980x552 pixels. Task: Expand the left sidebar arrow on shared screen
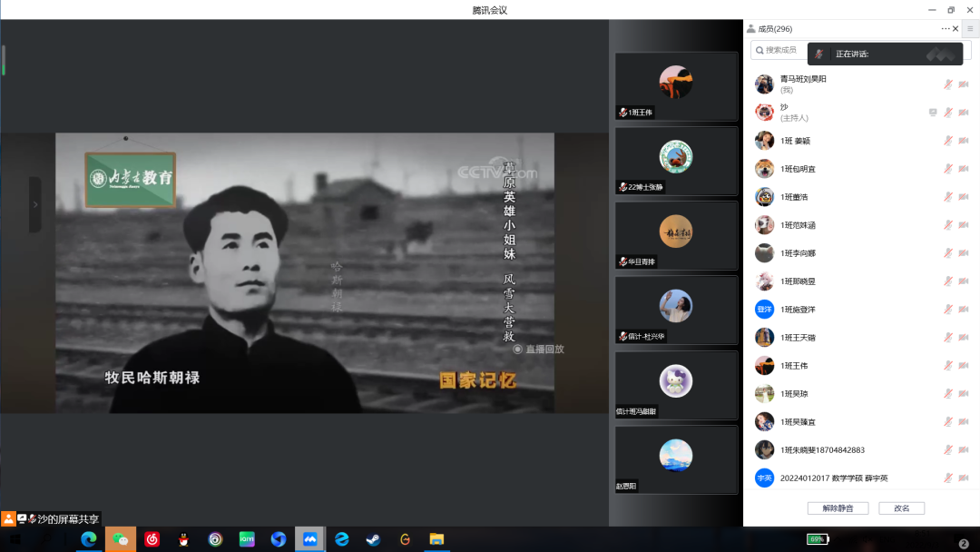click(x=35, y=204)
